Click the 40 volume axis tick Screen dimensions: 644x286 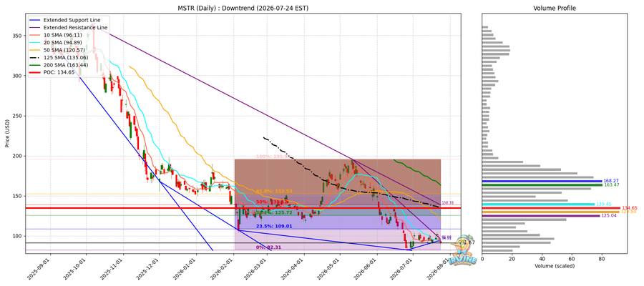coord(542,260)
